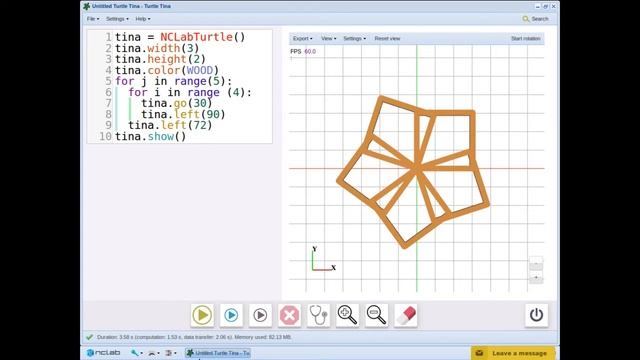Click code line tina.color(WOOD)
640x360 pixels.
tap(167, 70)
